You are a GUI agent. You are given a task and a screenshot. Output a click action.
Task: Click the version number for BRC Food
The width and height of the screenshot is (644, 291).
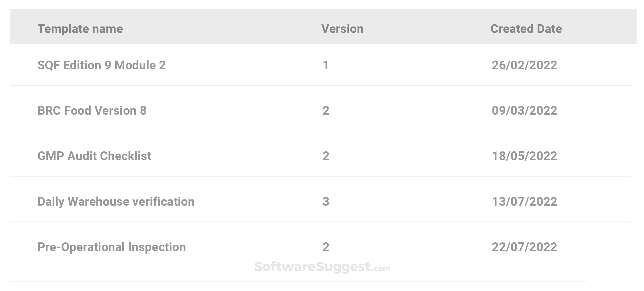click(326, 111)
